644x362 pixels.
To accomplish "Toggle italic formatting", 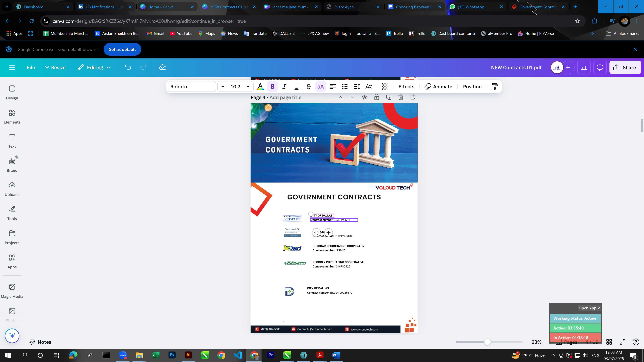I will pos(284,87).
